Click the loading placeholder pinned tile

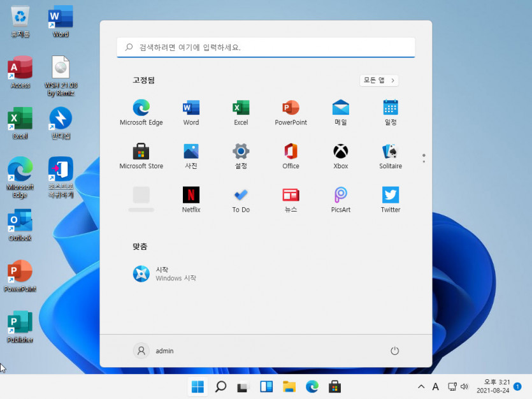pos(141,200)
